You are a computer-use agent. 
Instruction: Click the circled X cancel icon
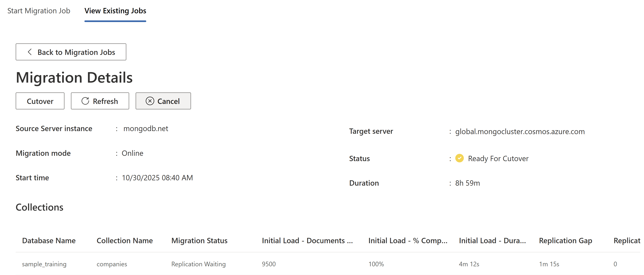pos(150,101)
